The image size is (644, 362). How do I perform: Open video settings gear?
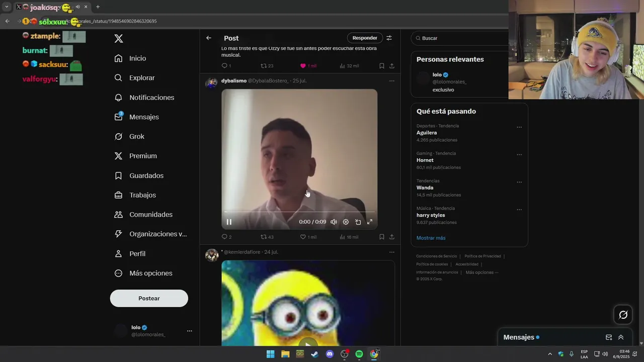346,222
